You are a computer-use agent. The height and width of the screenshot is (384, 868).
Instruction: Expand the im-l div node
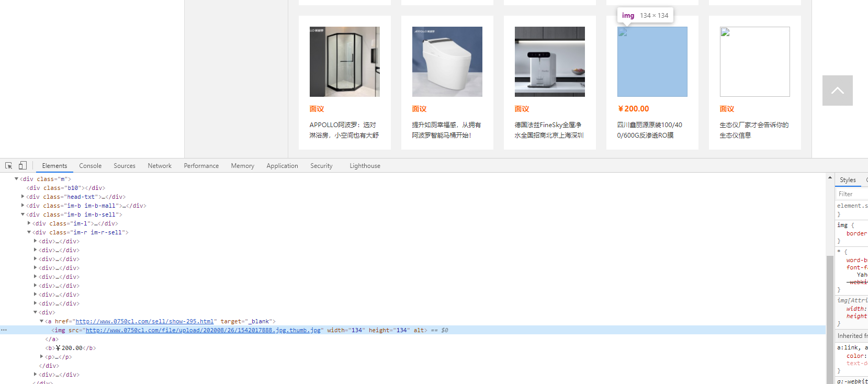pyautogui.click(x=29, y=223)
